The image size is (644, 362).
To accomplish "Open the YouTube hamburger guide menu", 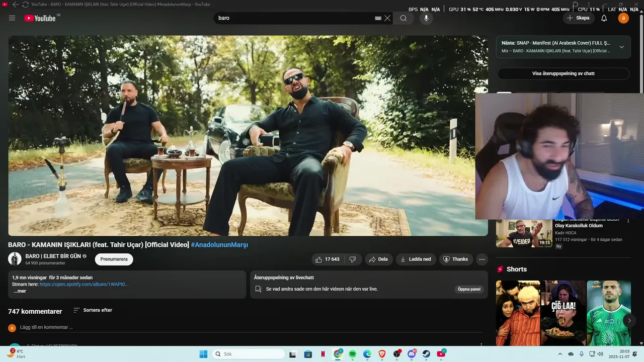I will 12,18.
